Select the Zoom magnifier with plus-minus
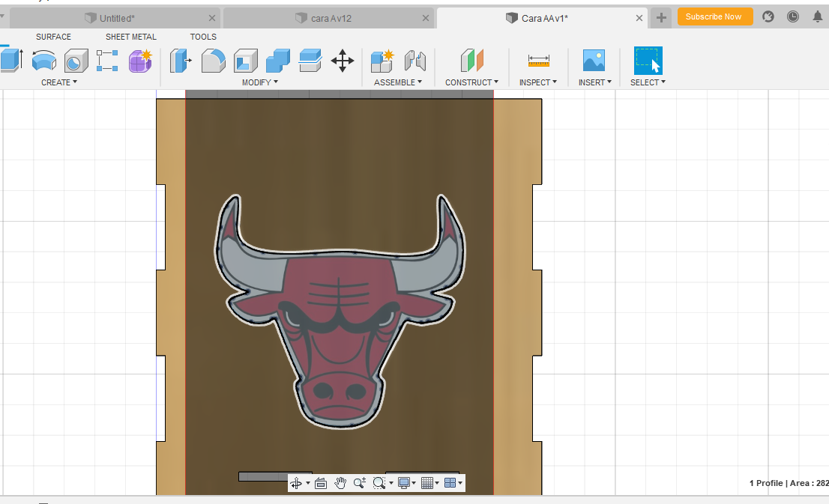The height and width of the screenshot is (504, 829). 360,483
